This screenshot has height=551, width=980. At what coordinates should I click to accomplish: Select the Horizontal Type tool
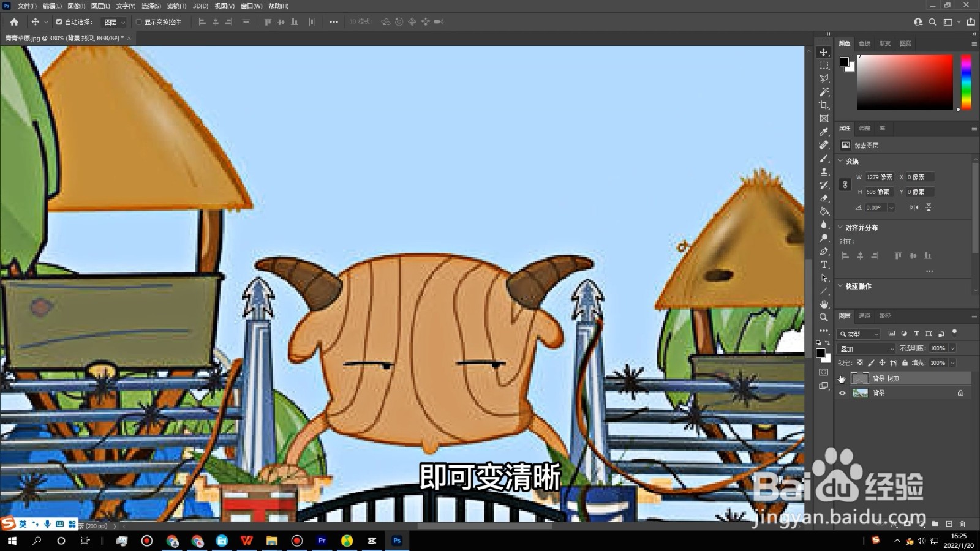[x=824, y=264]
